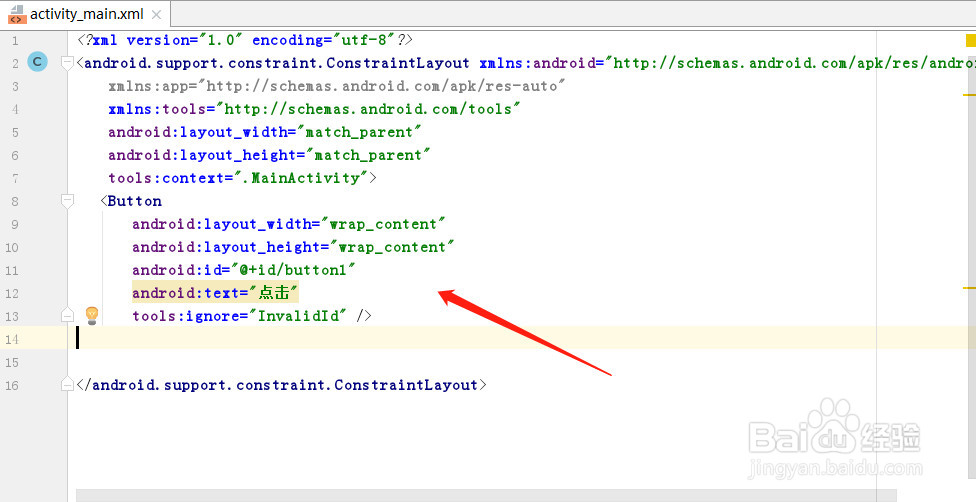Toggle the closing tag fold marker at line 16
The width and height of the screenshot is (976, 502).
click(x=67, y=385)
